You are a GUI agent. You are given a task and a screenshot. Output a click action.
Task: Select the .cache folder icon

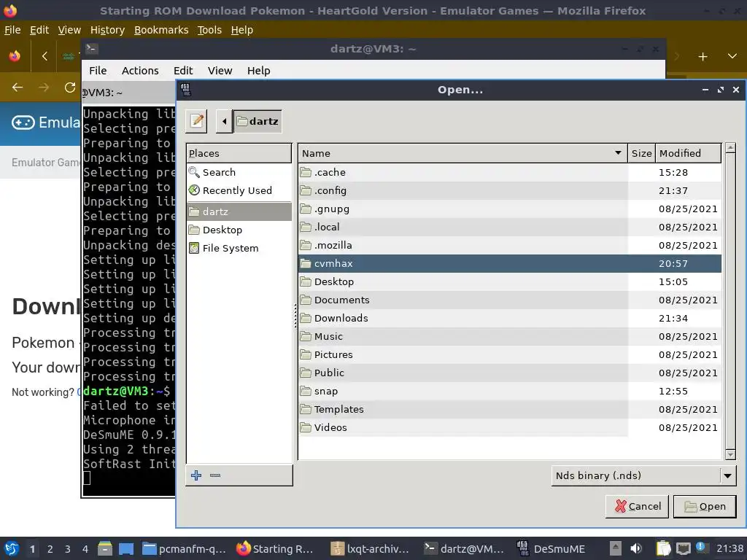coord(306,172)
